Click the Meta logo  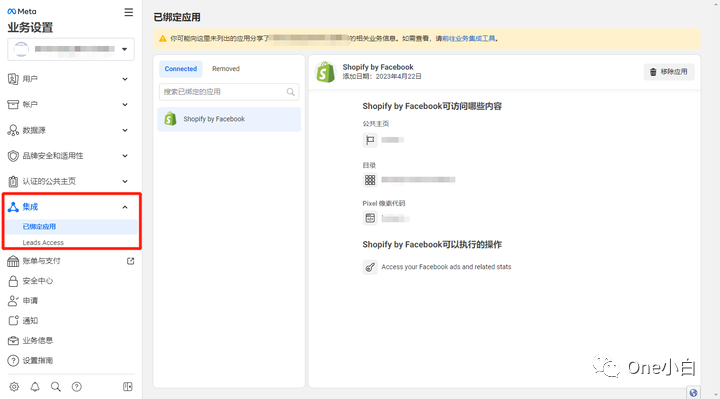(22, 11)
